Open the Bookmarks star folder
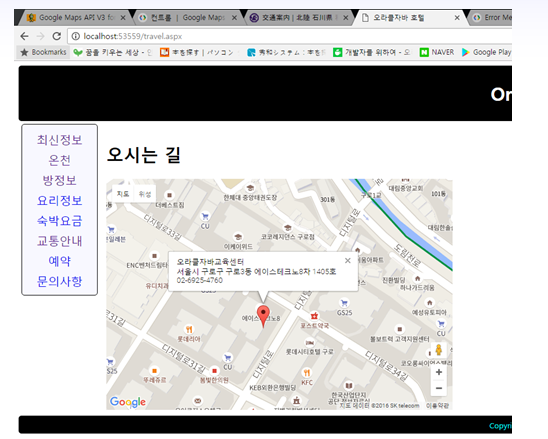Screen dimensions: 548x439 (43, 52)
